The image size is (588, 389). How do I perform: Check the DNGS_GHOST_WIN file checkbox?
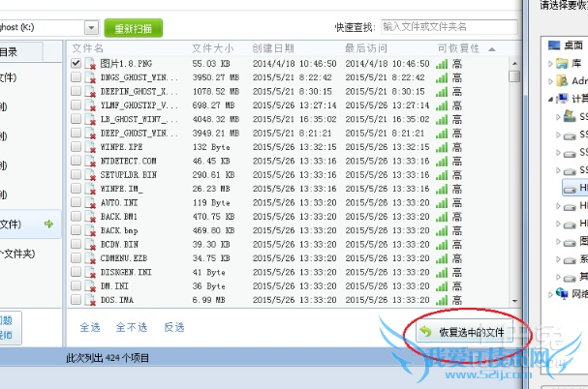coord(76,77)
